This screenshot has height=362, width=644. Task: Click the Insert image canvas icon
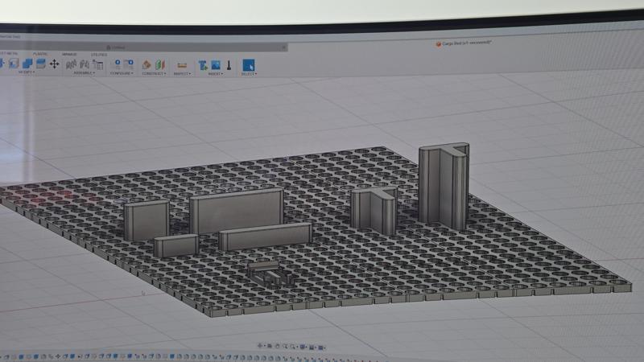(x=216, y=65)
